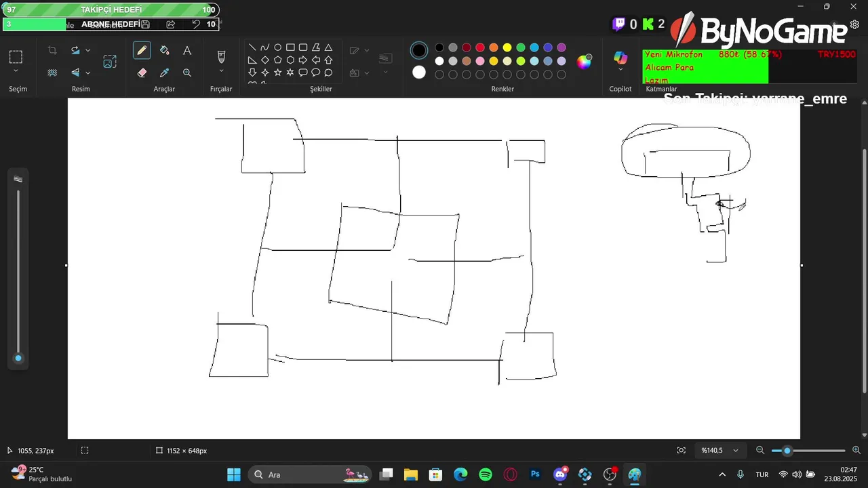The width and height of the screenshot is (868, 488).
Task: Pick the purple color swatch
Action: 561,47
